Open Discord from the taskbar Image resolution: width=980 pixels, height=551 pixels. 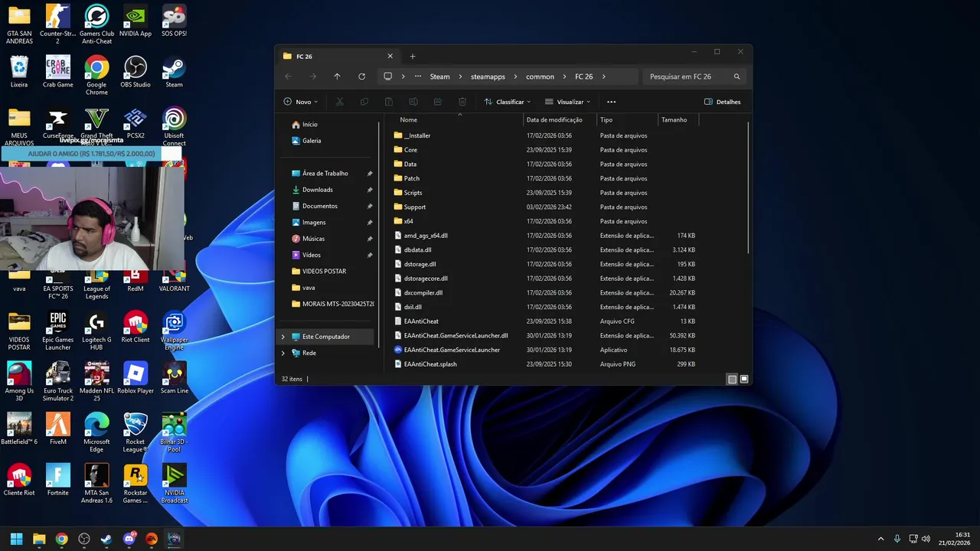point(129,539)
